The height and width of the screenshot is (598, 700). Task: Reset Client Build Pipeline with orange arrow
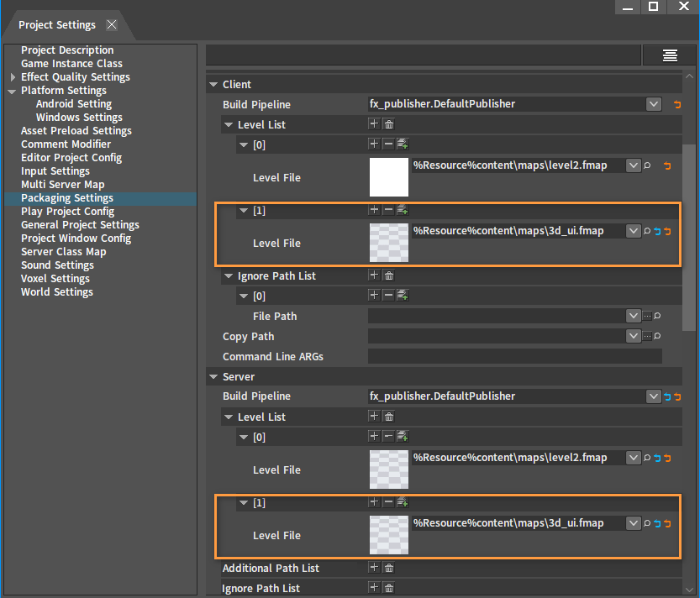[x=677, y=104]
